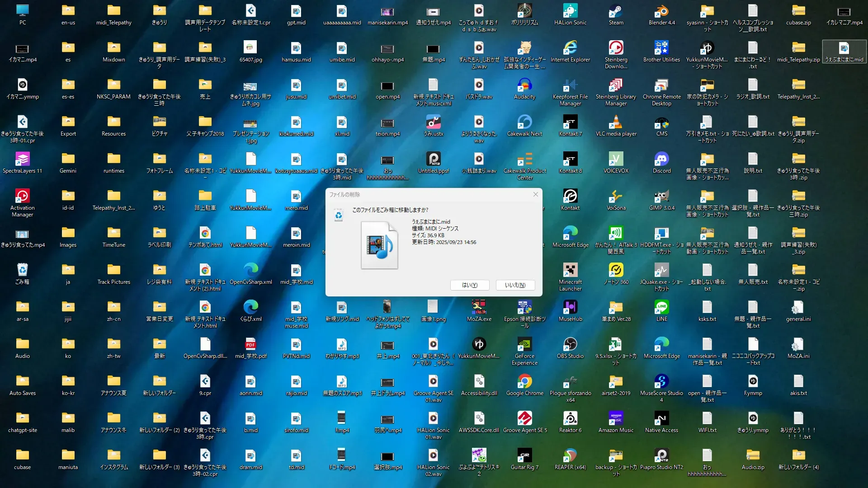Click the はい(Y) button in delete dialog
Image resolution: width=868 pixels, height=488 pixels.
pos(470,285)
